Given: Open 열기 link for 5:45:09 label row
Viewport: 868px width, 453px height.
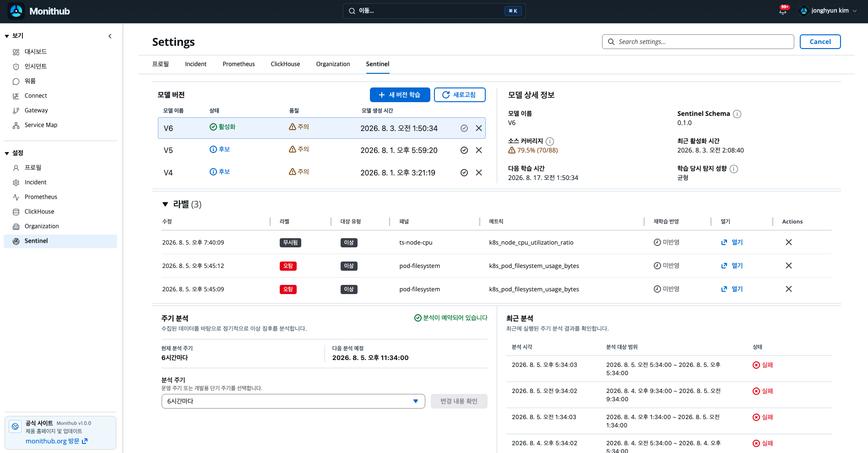Looking at the screenshot, I should coord(732,289).
